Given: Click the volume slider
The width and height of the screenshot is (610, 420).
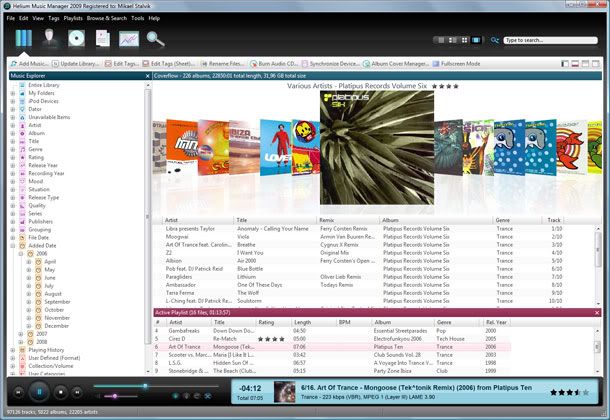Looking at the screenshot, I should click(120, 396).
